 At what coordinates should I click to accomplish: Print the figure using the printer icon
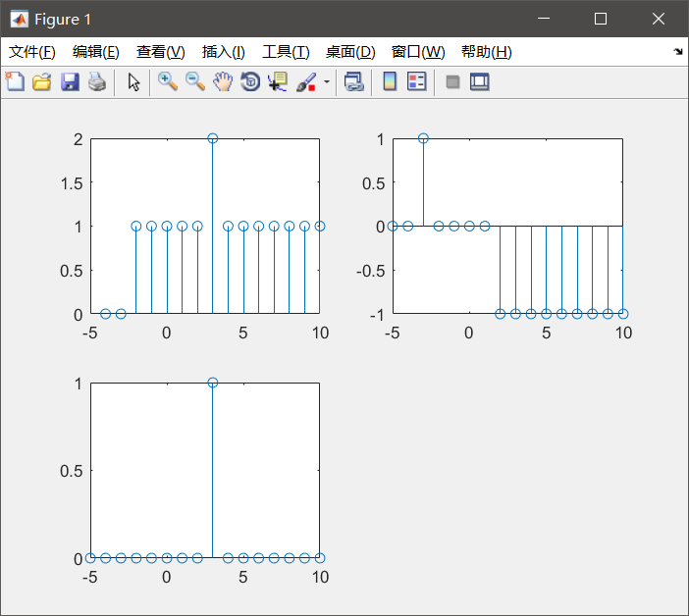click(97, 81)
